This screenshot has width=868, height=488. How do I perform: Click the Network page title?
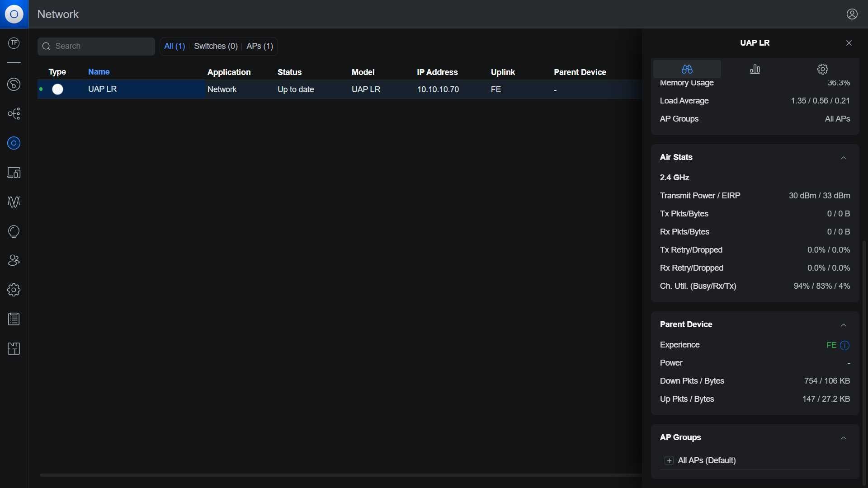coord(58,14)
